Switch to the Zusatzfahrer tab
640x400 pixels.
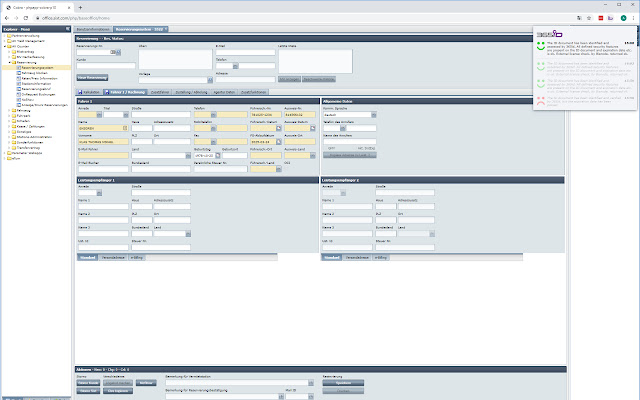pyautogui.click(x=158, y=91)
